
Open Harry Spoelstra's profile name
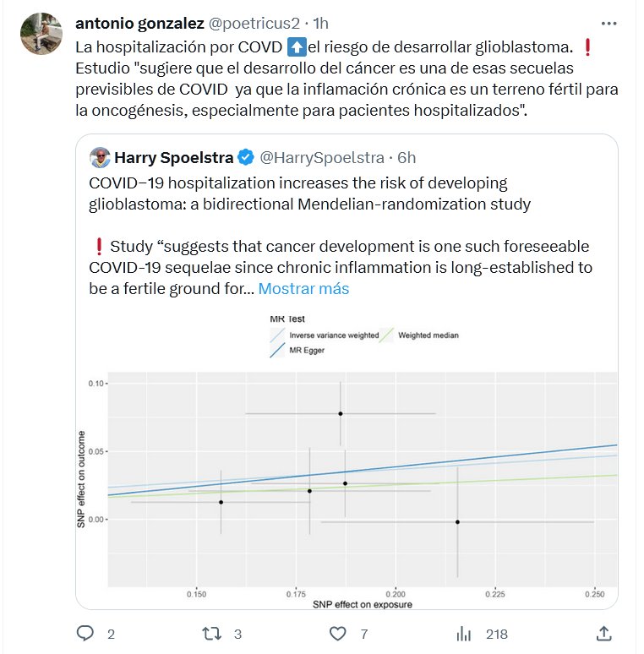pos(174,157)
